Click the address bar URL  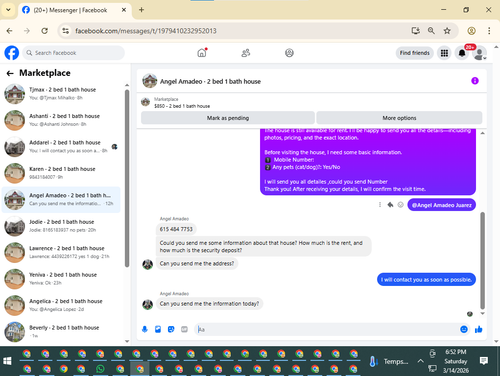pos(146,31)
